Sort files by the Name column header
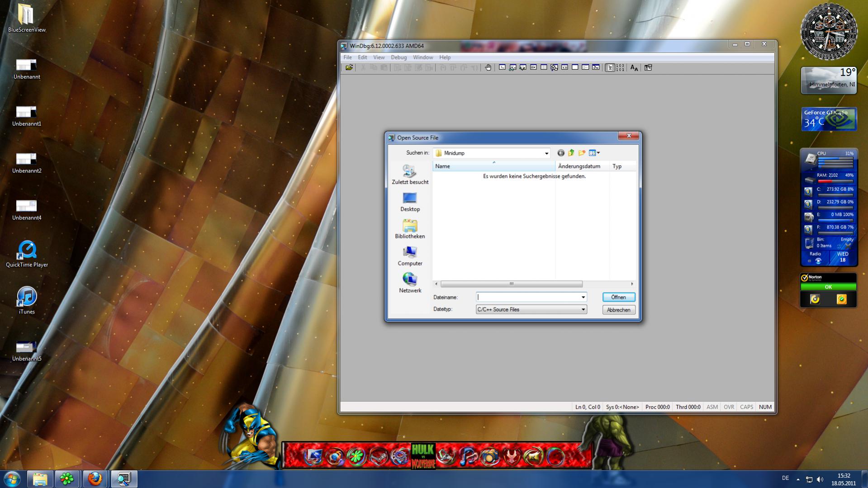The image size is (868, 488). (494, 166)
